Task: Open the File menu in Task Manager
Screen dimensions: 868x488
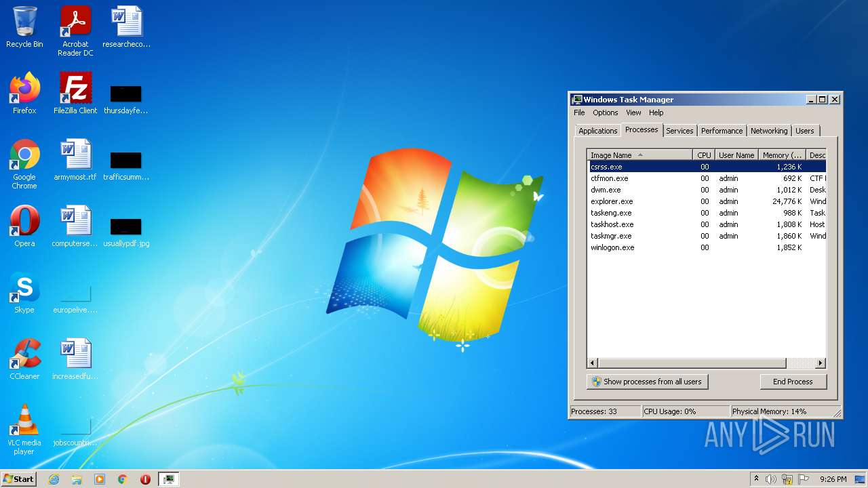Action: [x=579, y=113]
